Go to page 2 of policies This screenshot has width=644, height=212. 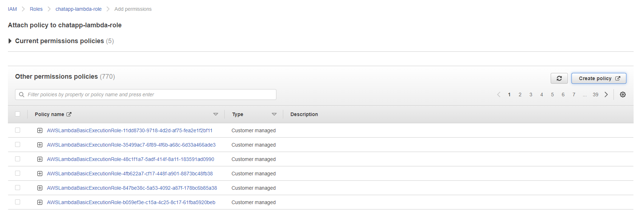click(520, 95)
